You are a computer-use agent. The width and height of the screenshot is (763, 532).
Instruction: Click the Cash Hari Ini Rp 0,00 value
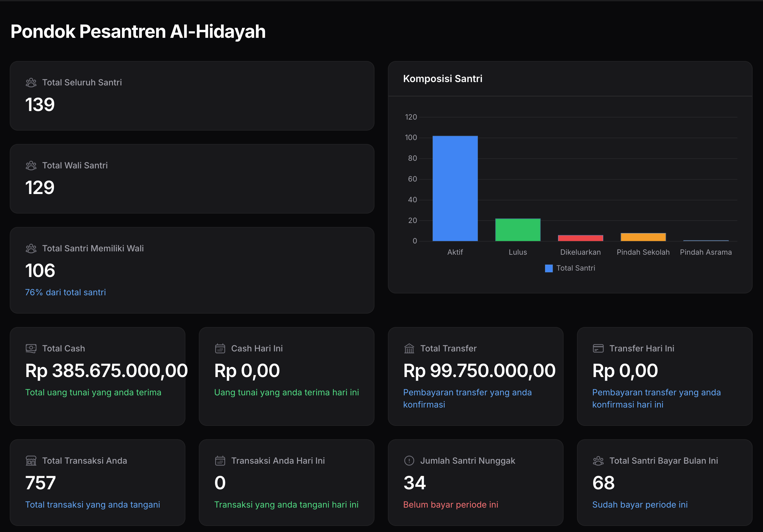point(247,371)
